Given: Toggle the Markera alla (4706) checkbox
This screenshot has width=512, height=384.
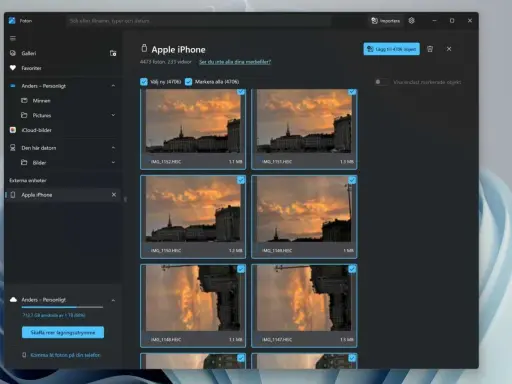Looking at the screenshot, I should coord(188,82).
